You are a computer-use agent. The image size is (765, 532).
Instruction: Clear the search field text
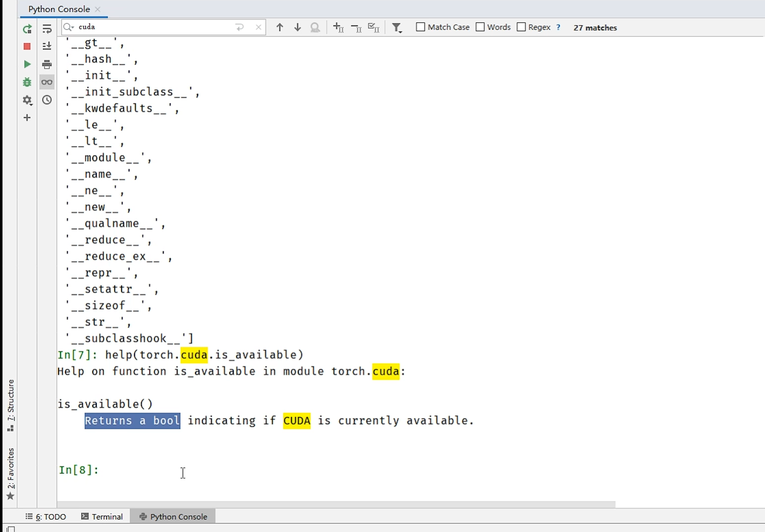coord(258,27)
